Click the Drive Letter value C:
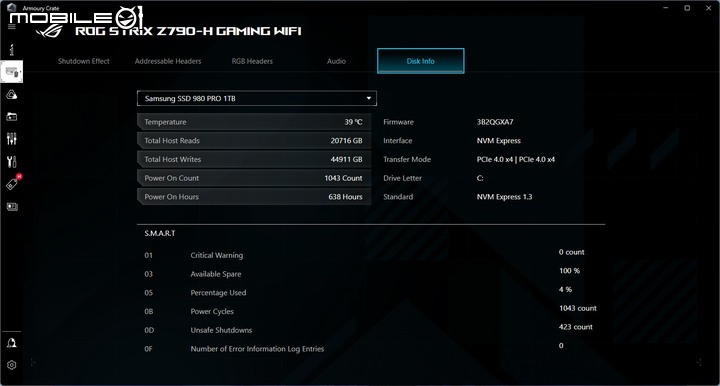This screenshot has height=386, width=720. [480, 178]
